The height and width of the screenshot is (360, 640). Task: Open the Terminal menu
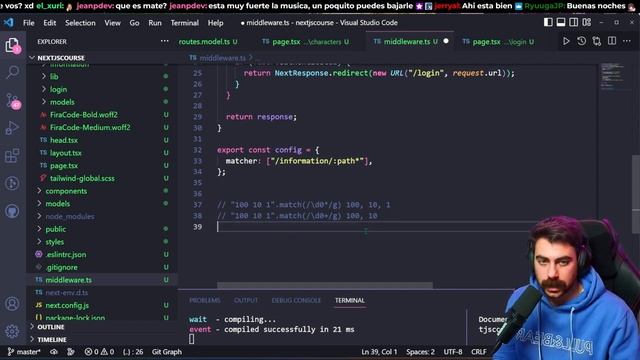184,23
